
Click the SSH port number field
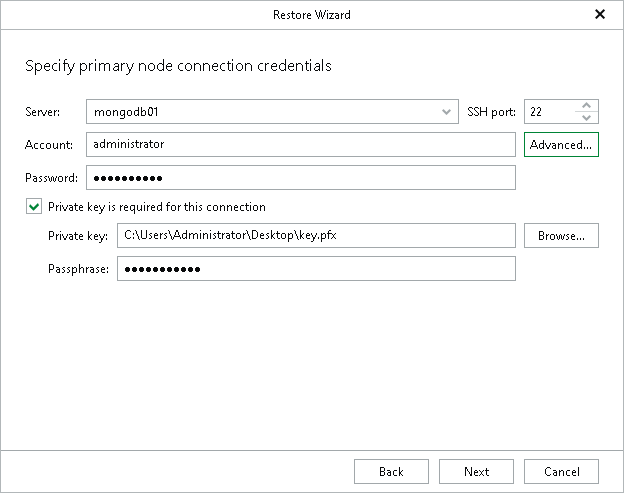coord(550,112)
